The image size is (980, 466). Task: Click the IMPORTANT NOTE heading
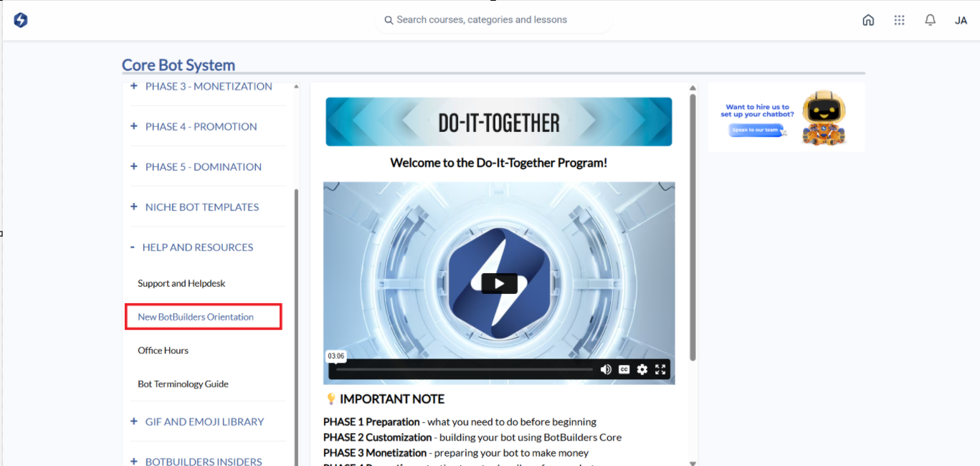[x=391, y=399]
